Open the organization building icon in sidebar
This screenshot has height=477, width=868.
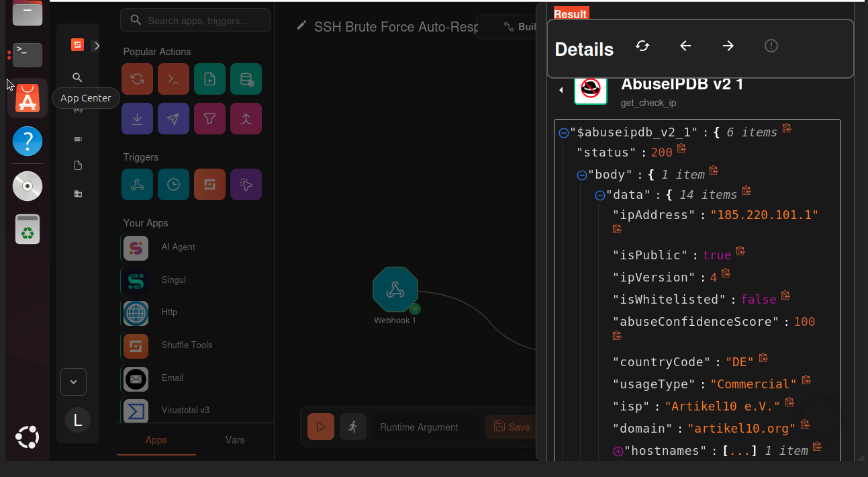point(78,193)
